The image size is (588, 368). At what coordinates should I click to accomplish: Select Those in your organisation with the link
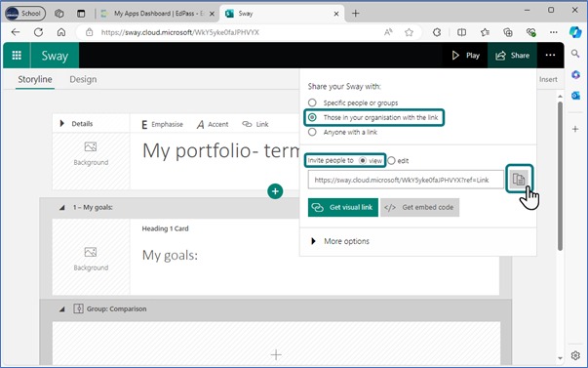click(312, 117)
